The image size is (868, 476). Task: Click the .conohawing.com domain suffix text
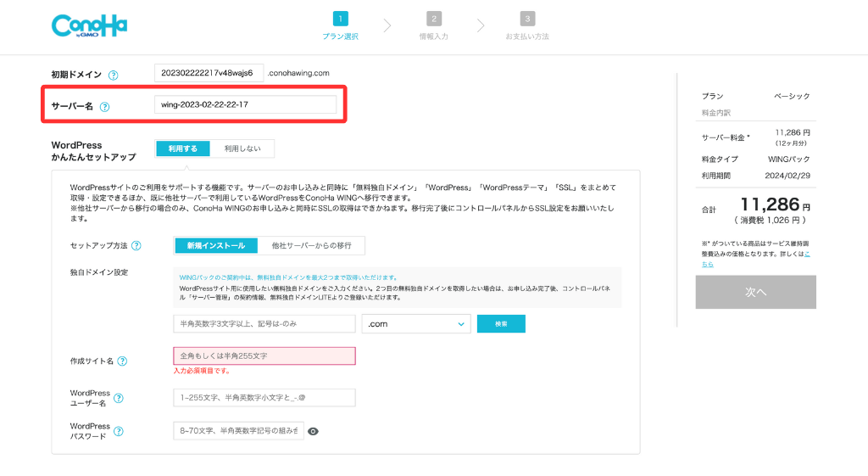298,73
